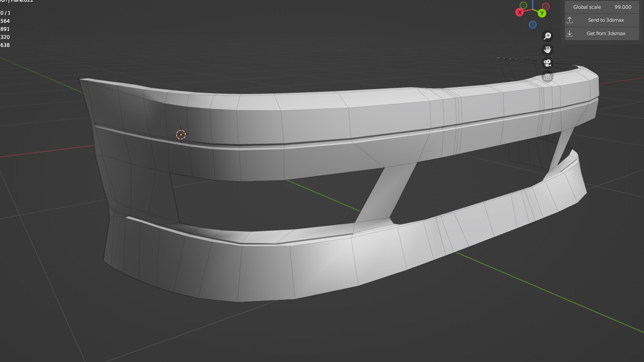Click the dark red negative X gizmo circle
This screenshot has width=644, height=362.
[546, 6]
